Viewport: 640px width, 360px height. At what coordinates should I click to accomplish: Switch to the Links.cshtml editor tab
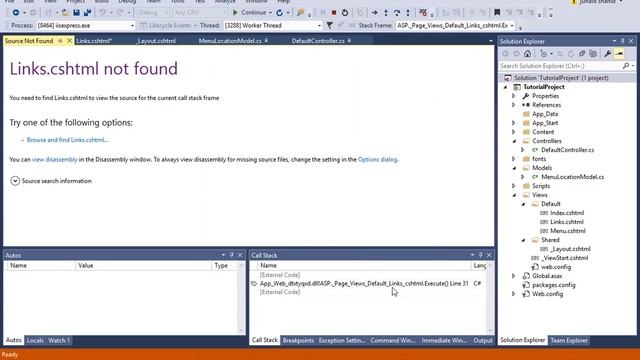pyautogui.click(x=94, y=41)
